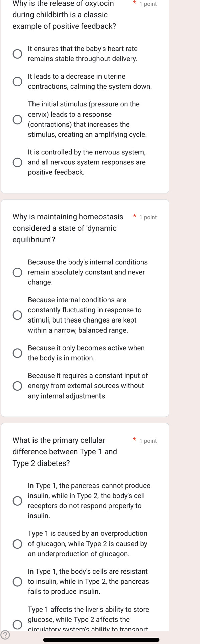The image size is (200, 644).
Task: Tap the gesture navigation bar at screen bottom
Action: coord(100,638)
